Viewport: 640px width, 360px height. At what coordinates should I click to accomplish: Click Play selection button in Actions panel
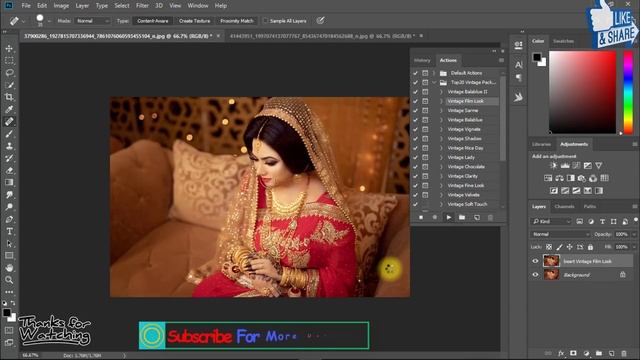pyautogui.click(x=449, y=218)
